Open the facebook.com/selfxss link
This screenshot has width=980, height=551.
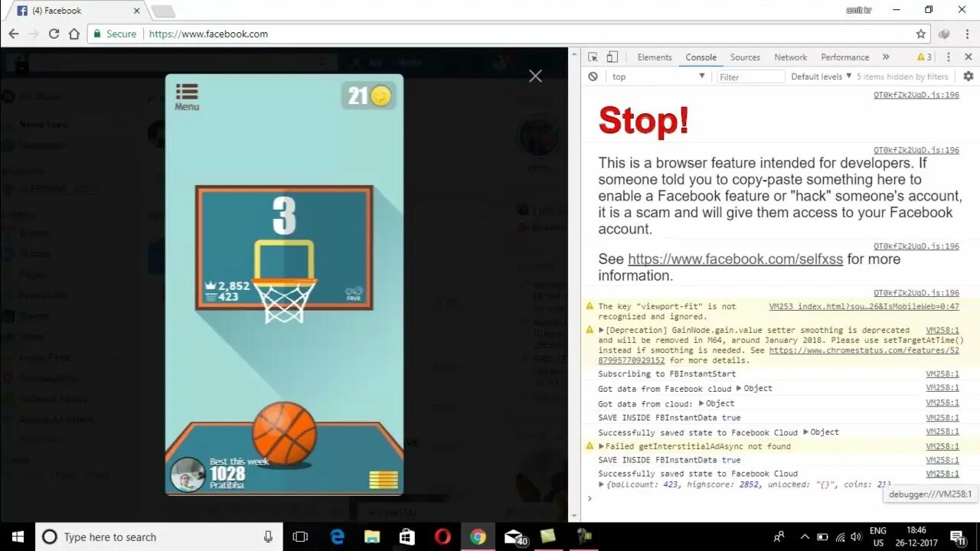coord(735,259)
